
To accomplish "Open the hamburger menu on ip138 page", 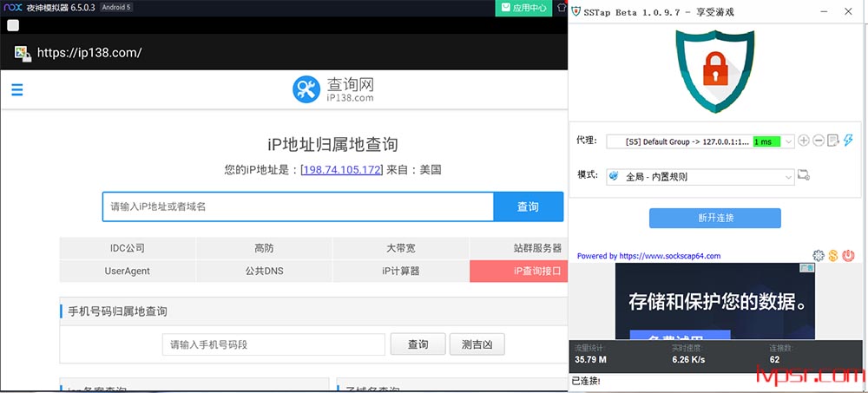I will point(17,89).
